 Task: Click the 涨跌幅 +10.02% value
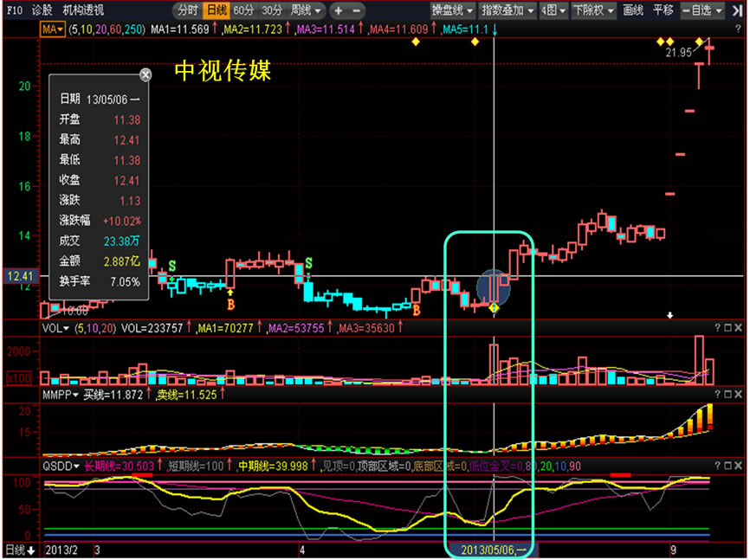121,221
